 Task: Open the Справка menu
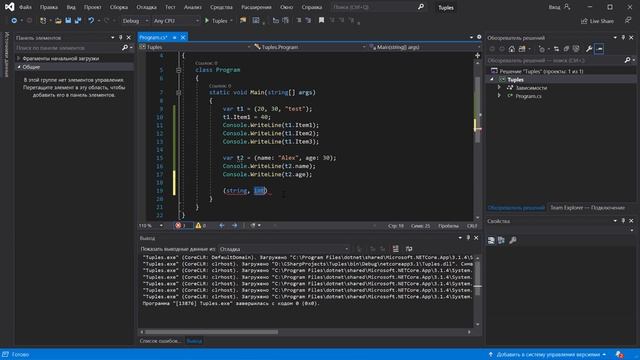pyautogui.click(x=311, y=7)
